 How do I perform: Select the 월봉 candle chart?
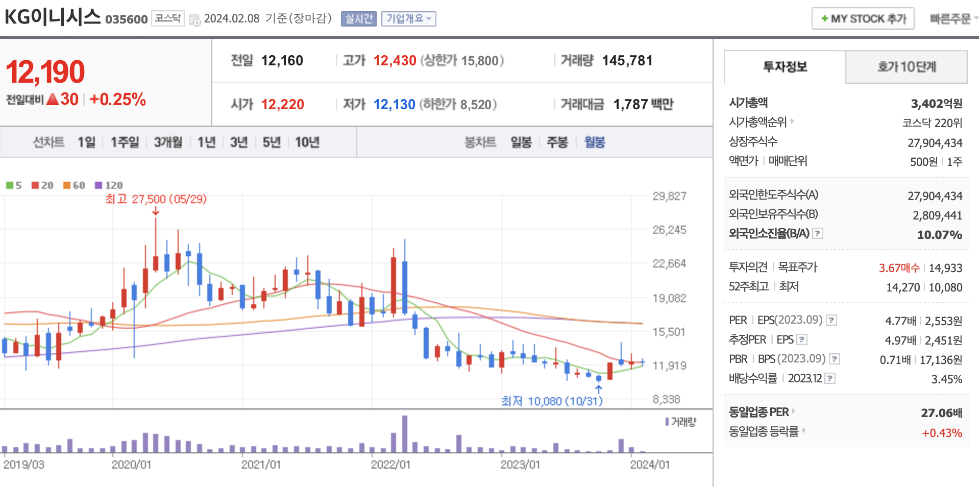595,142
